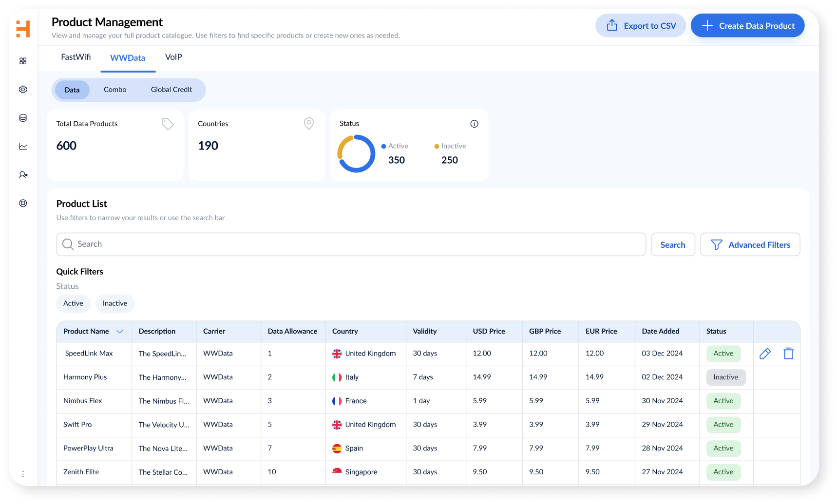Sort by Product Name column chevron

(x=120, y=332)
